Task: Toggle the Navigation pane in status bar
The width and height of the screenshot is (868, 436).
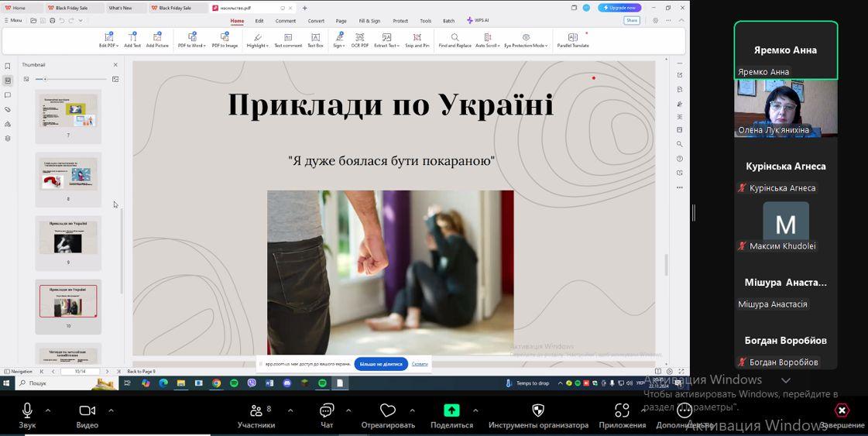Action: (x=19, y=372)
